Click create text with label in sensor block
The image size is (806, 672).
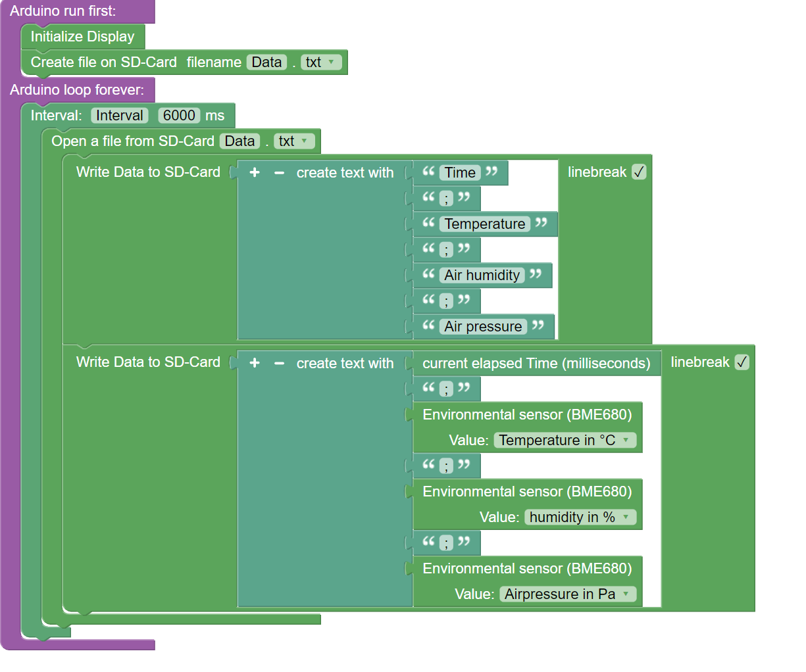345,364
